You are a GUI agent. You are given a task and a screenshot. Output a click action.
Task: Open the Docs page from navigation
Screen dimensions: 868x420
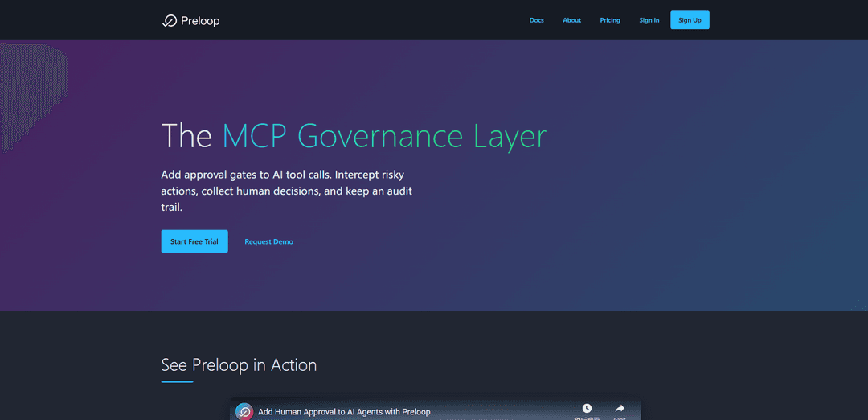point(536,20)
